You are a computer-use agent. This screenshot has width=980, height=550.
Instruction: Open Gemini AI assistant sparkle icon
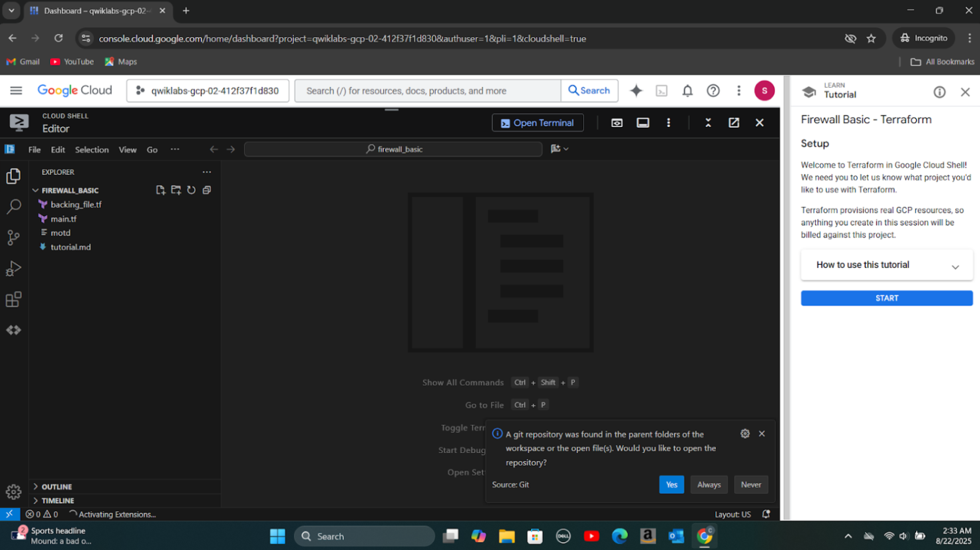[636, 91]
